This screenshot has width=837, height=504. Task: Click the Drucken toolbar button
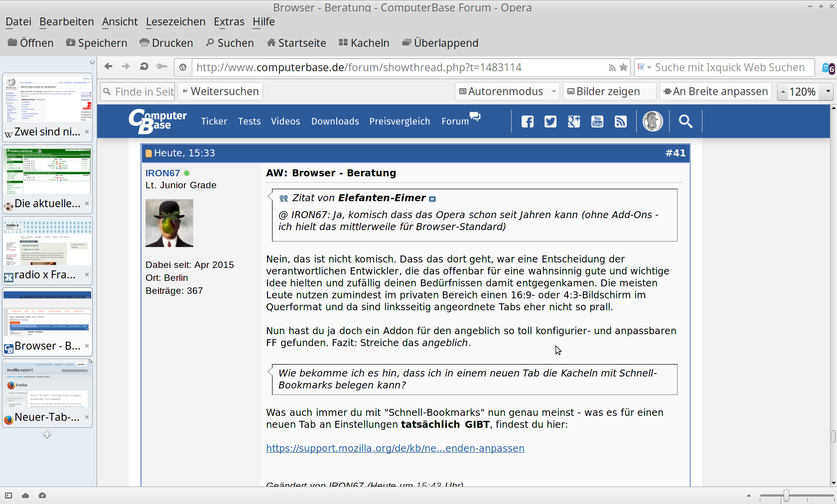coord(166,43)
